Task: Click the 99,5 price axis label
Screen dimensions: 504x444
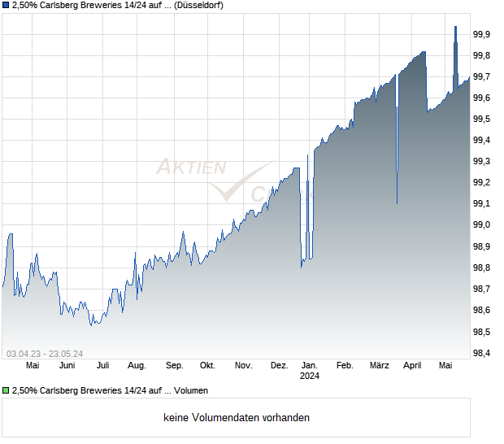Action: click(x=481, y=120)
